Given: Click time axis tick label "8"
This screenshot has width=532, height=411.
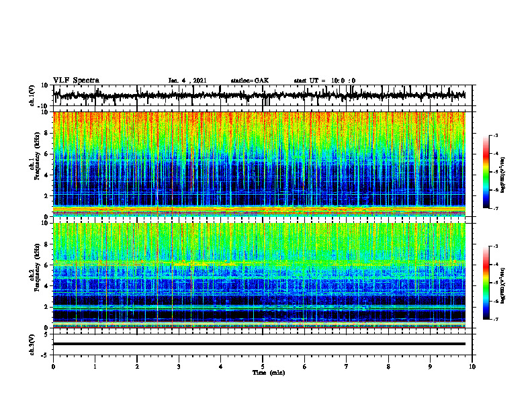Looking at the screenshot, I should click(x=388, y=367).
